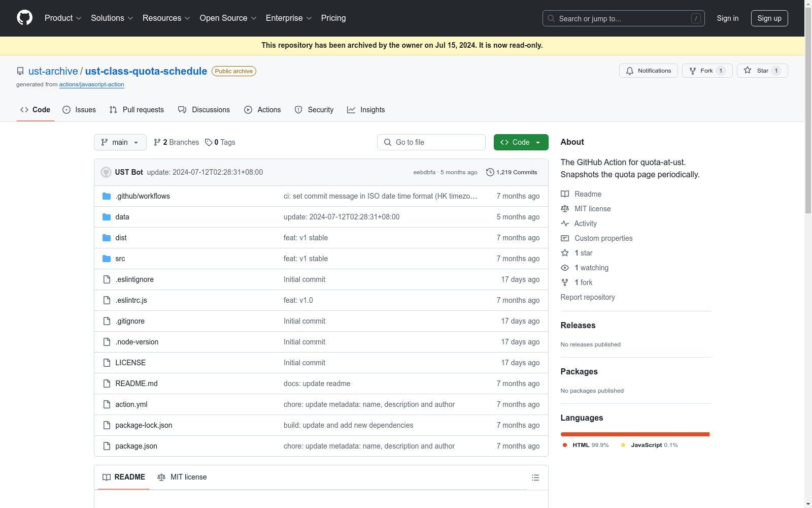Click the Activity pulse icon
The image size is (812, 508).
point(565,224)
